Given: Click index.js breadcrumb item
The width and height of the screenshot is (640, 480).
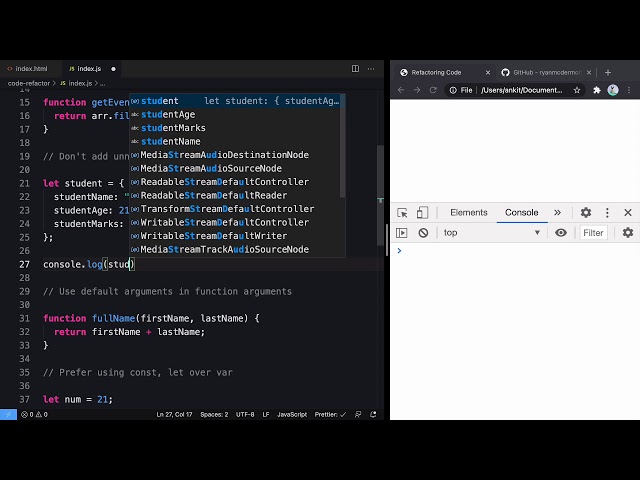Looking at the screenshot, I should (x=80, y=83).
